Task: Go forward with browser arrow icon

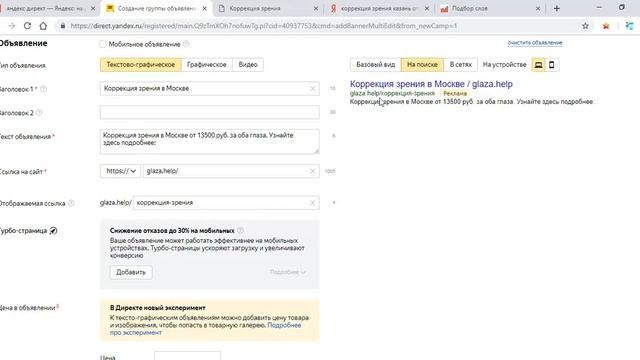Action: (11, 26)
